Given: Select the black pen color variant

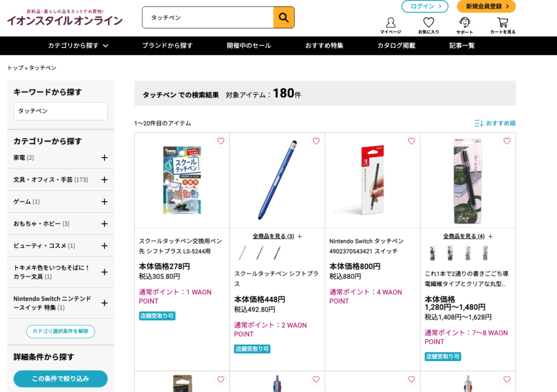Looking at the screenshot, I should point(277,253).
